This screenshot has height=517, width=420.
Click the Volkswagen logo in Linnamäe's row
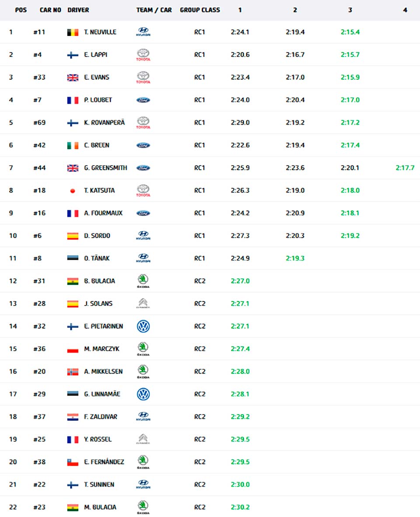143,394
